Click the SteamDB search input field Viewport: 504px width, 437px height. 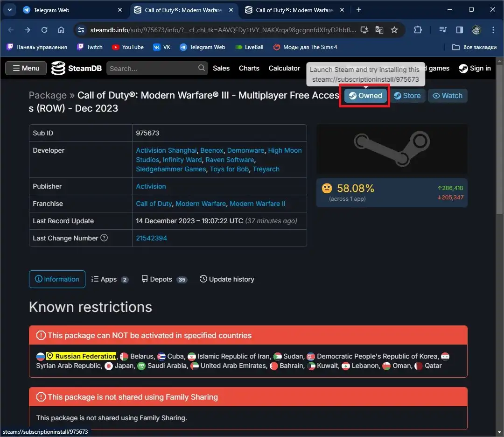152,68
